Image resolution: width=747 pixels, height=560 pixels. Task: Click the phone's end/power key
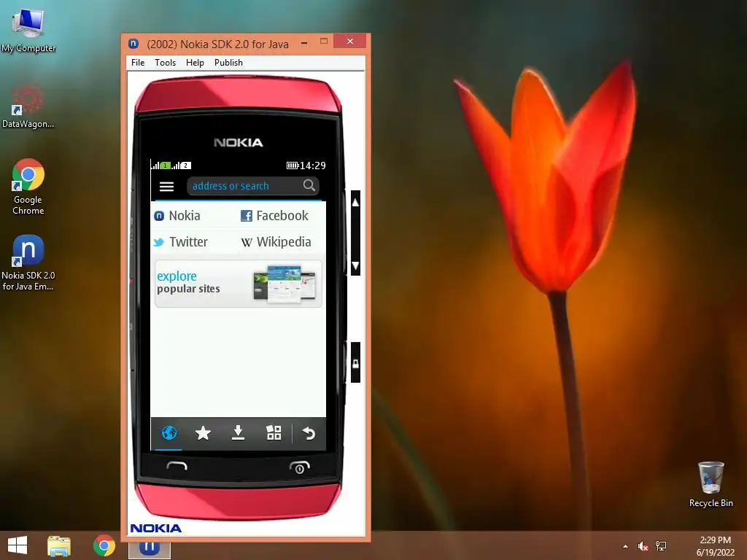point(299,467)
